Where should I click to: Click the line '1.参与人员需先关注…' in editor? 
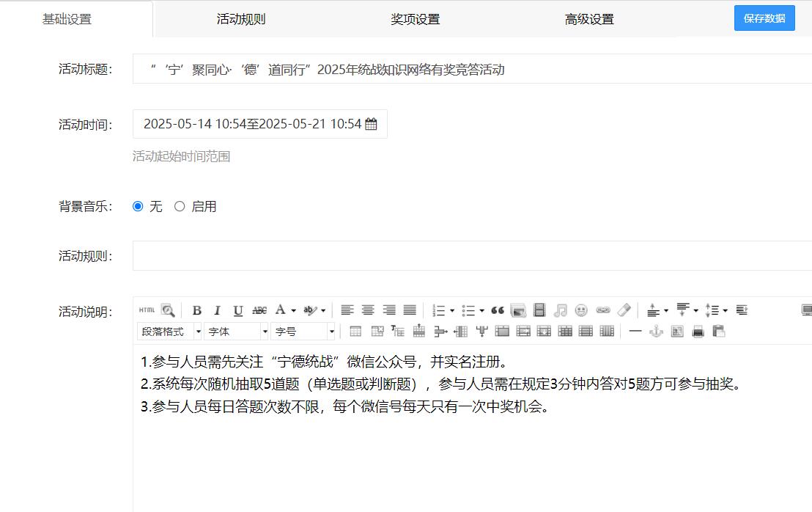click(325, 361)
